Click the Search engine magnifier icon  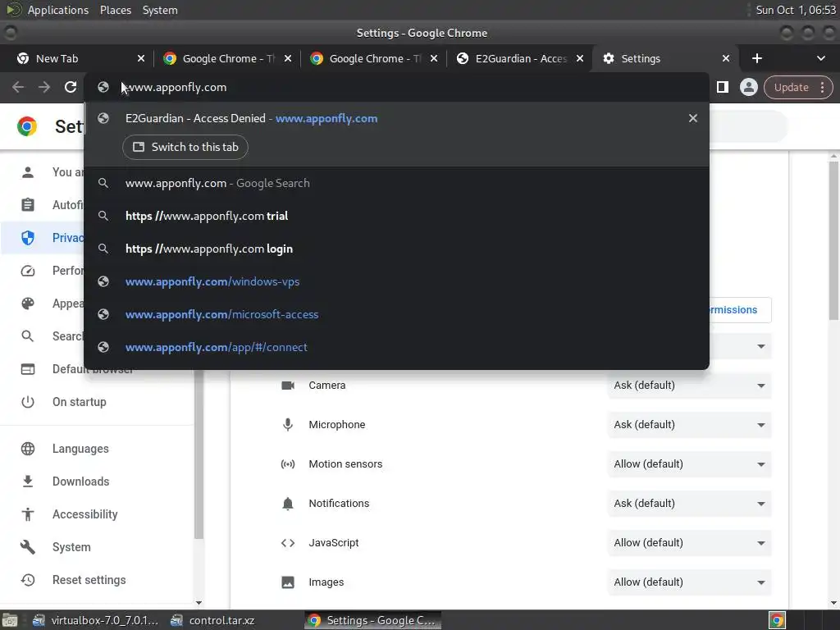[x=28, y=336]
